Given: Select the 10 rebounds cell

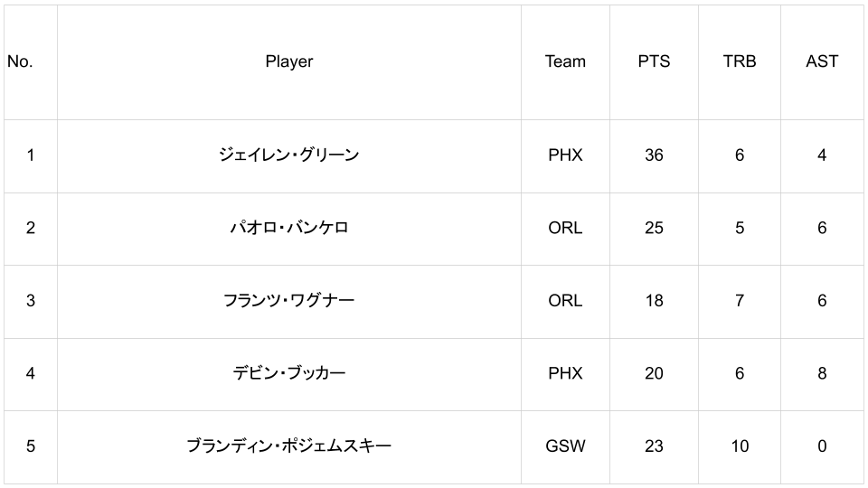Looking at the screenshot, I should [x=740, y=446].
